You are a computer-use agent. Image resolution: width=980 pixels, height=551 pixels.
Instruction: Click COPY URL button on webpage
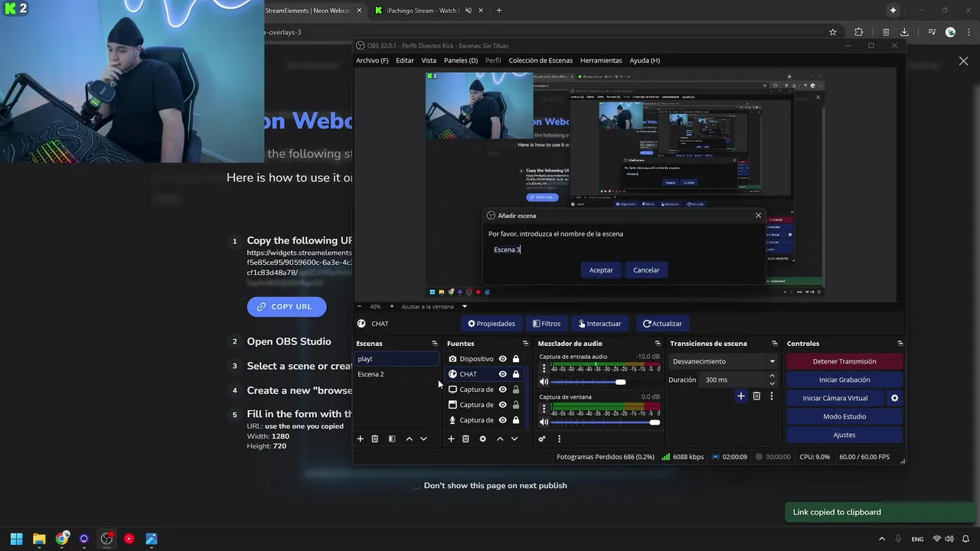point(286,307)
